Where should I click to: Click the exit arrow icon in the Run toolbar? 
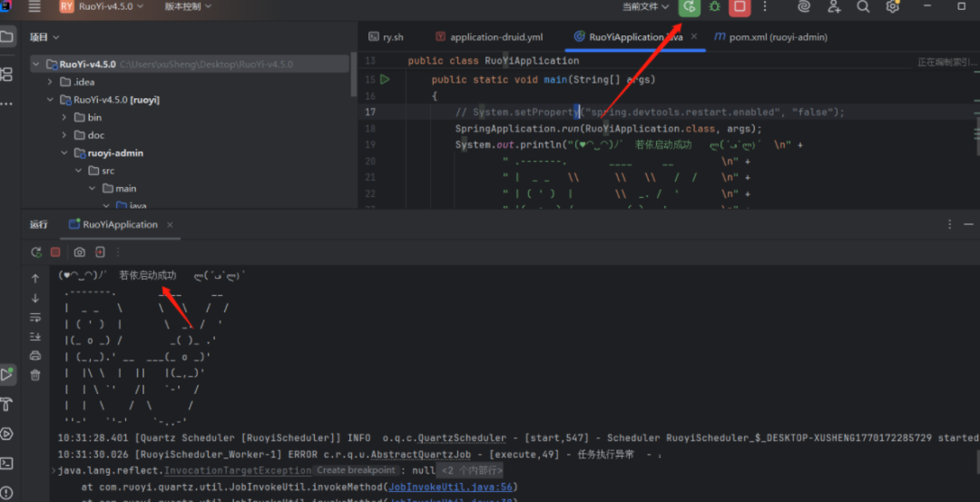point(100,252)
